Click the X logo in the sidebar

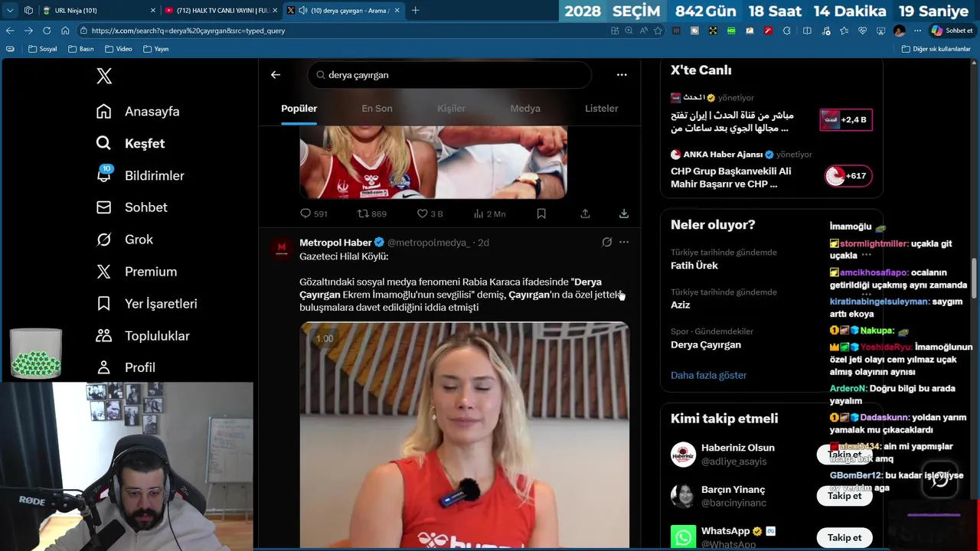104,76
